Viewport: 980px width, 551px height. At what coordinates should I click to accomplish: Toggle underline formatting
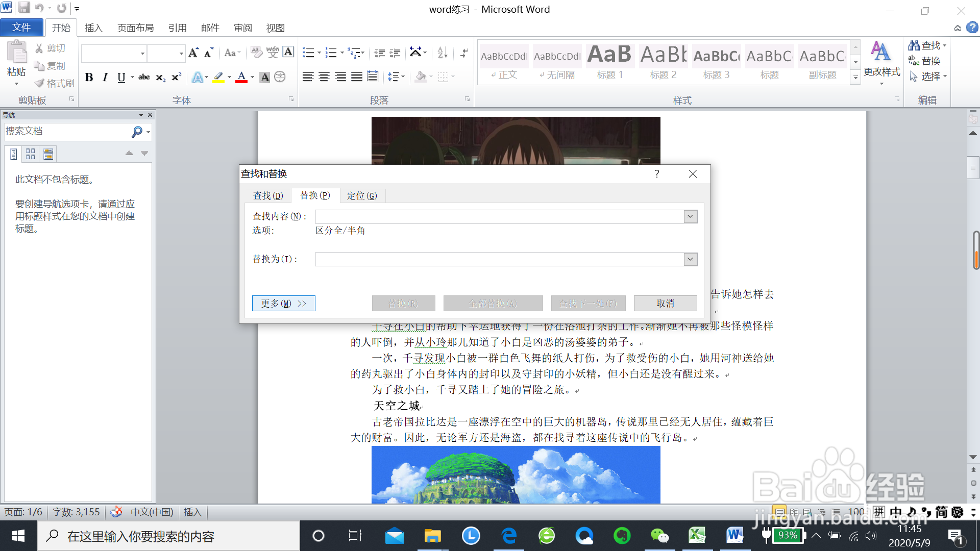tap(121, 77)
